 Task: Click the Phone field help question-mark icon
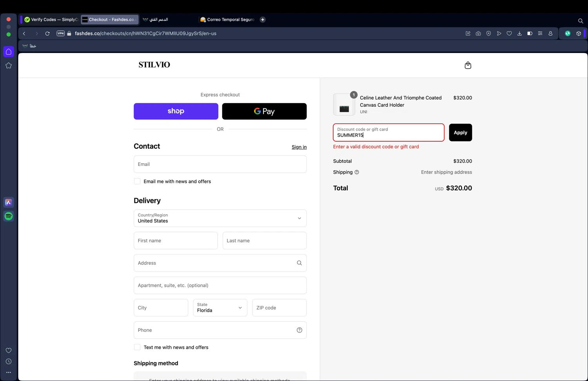[299, 330]
